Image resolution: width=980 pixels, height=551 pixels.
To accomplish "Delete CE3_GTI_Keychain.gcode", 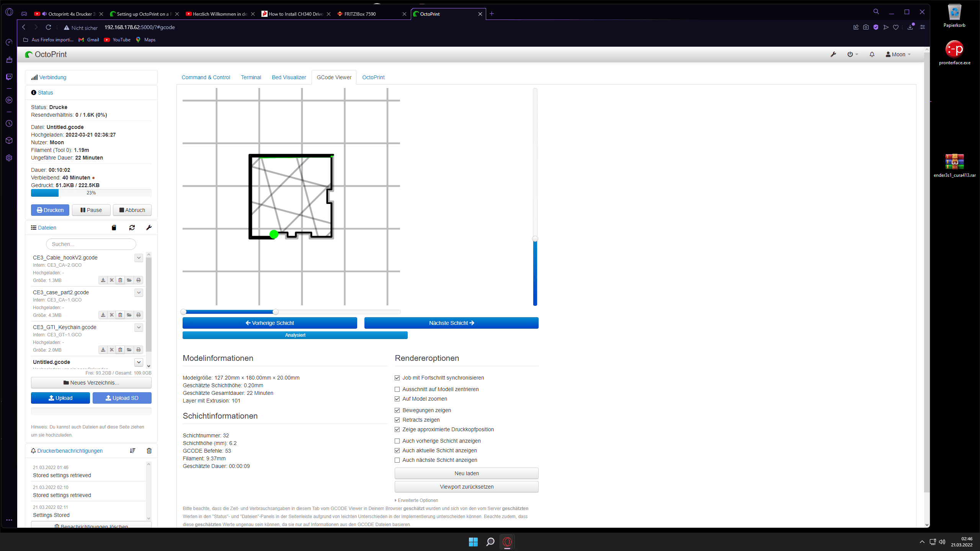I will [120, 350].
